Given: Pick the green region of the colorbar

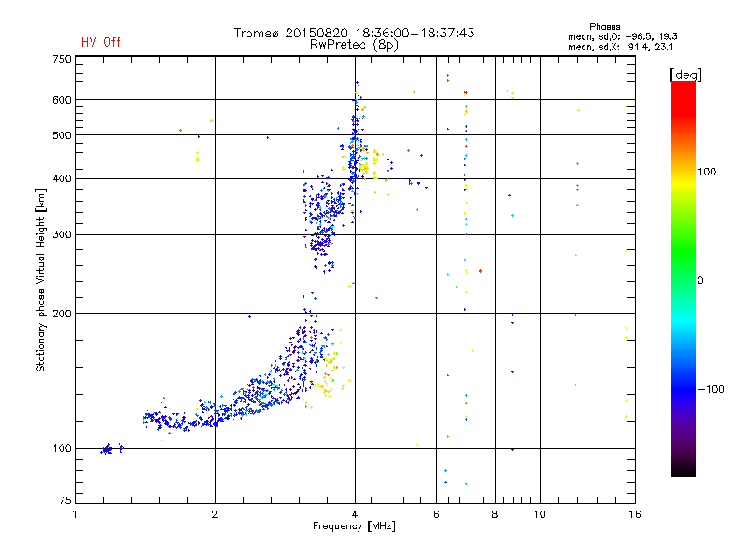Looking at the screenshot, I should 683,271.
